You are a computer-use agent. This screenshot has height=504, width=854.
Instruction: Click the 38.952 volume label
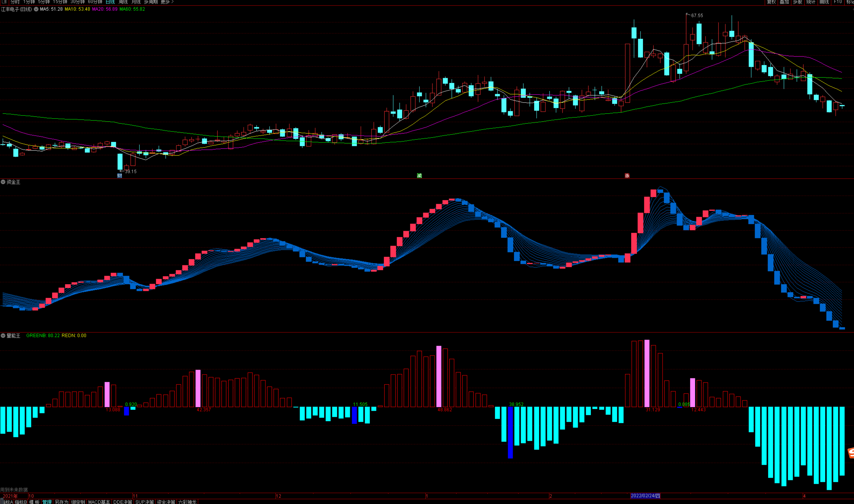click(516, 405)
